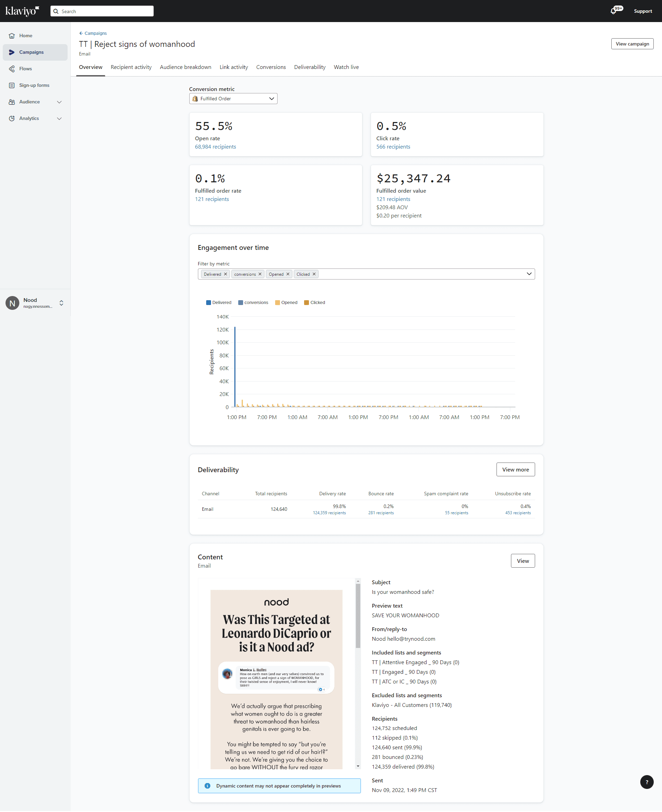Click the email preview scroll up arrow
662x812 pixels.
point(358,581)
